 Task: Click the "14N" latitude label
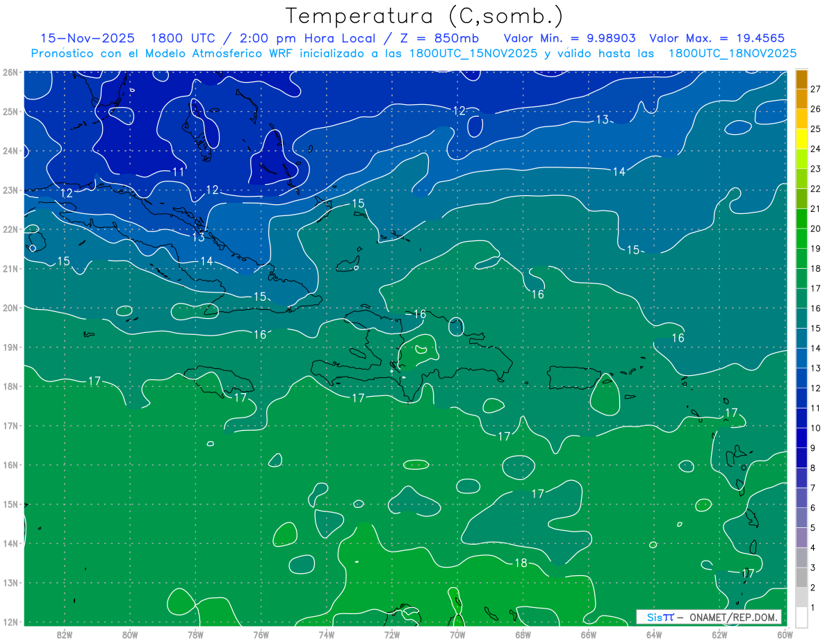pyautogui.click(x=10, y=543)
